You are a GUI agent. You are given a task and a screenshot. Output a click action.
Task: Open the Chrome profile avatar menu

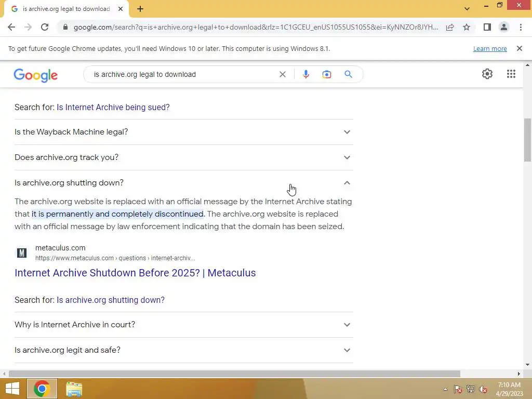(x=504, y=27)
